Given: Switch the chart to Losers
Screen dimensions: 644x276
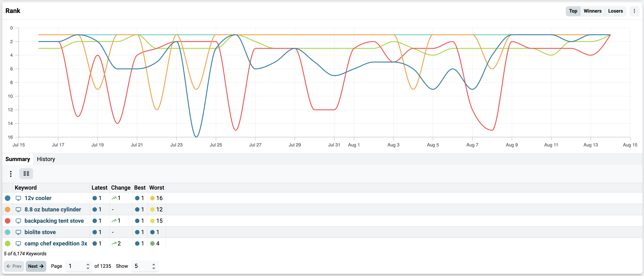Looking at the screenshot, I should 615,11.
